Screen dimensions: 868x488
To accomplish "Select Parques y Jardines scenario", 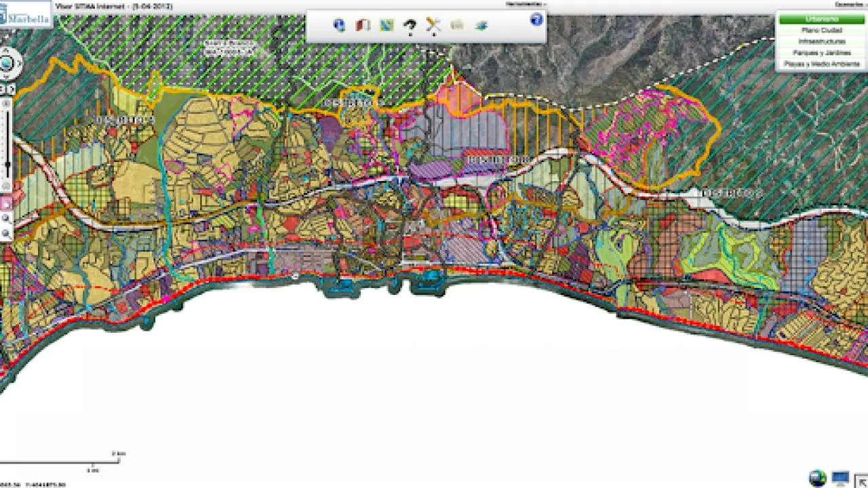I will [x=821, y=53].
